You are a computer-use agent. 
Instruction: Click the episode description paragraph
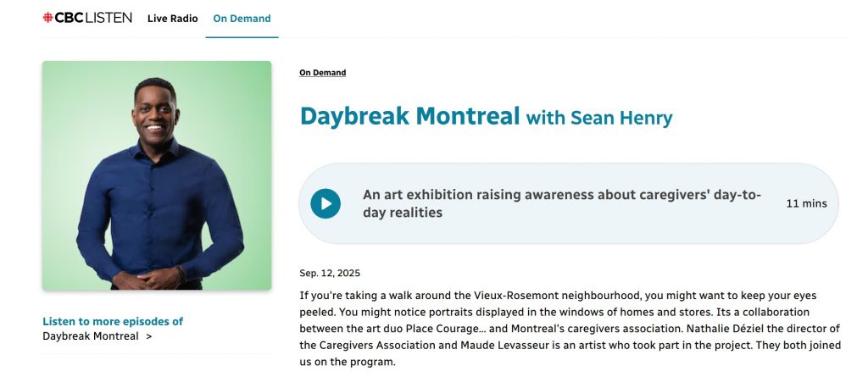coord(568,329)
